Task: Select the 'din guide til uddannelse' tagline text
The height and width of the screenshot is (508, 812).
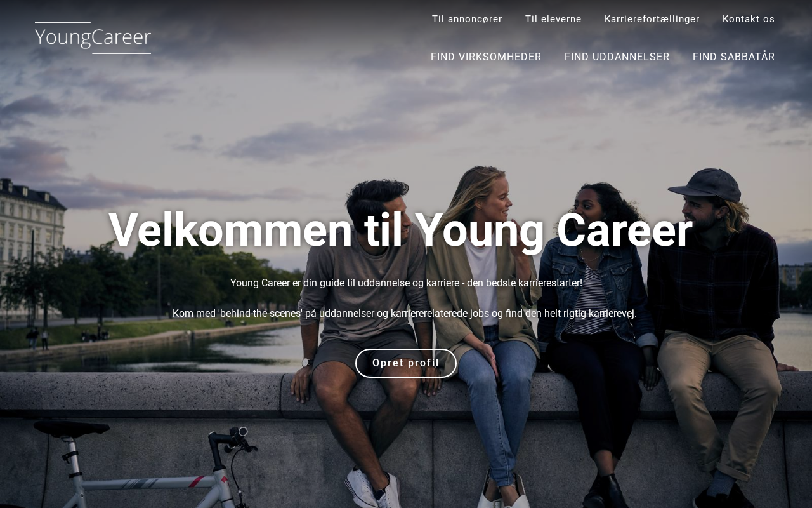Action: (x=406, y=283)
